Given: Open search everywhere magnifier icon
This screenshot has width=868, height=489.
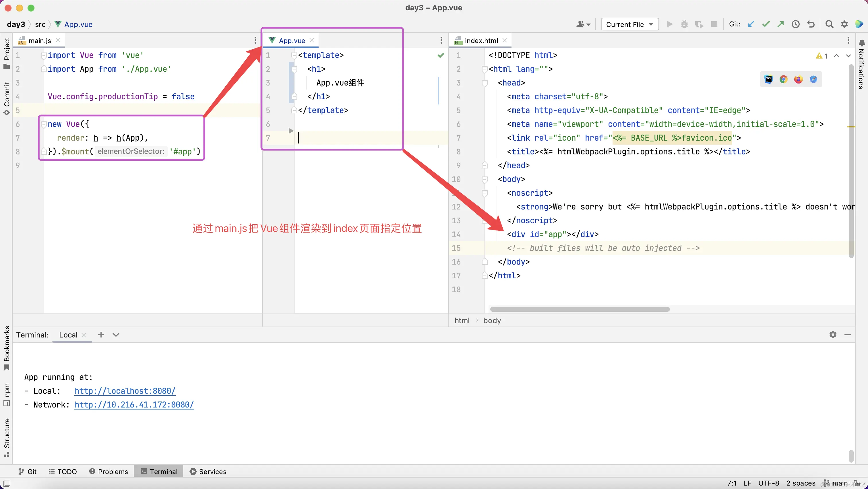Looking at the screenshot, I should [829, 24].
